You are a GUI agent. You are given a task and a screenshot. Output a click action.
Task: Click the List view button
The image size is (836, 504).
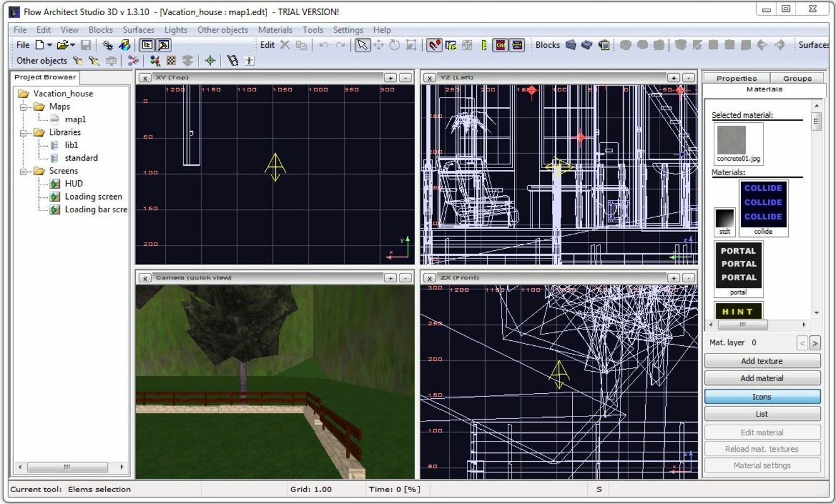click(x=762, y=414)
